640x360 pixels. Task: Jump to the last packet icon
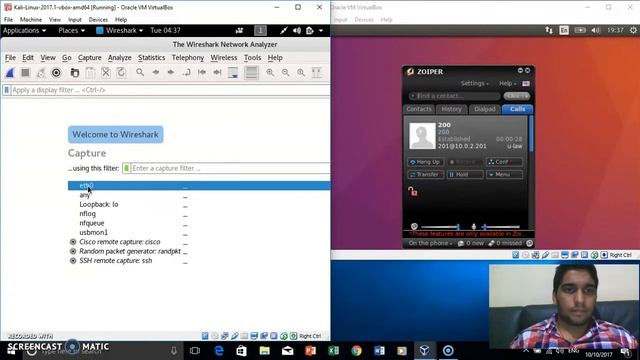coord(217,72)
